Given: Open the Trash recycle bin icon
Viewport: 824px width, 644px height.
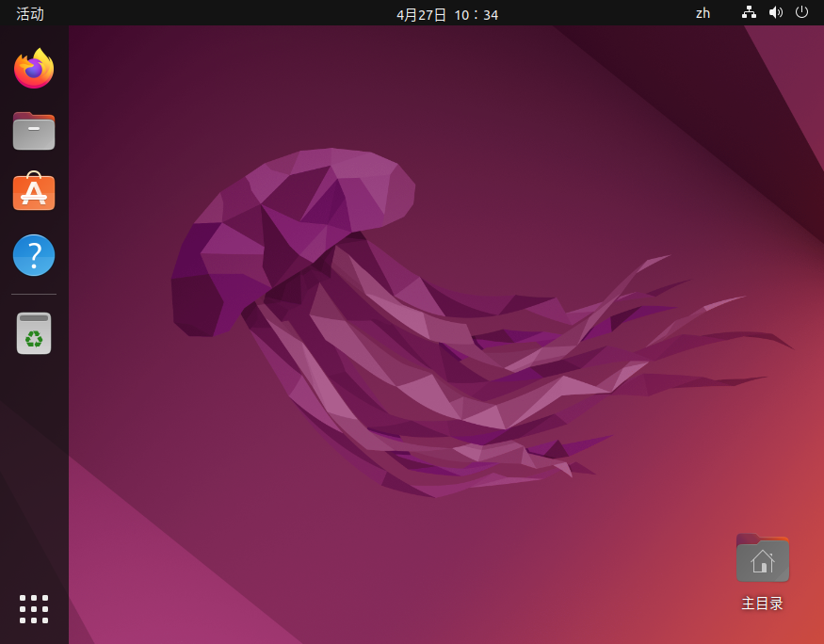Looking at the screenshot, I should tap(34, 333).
